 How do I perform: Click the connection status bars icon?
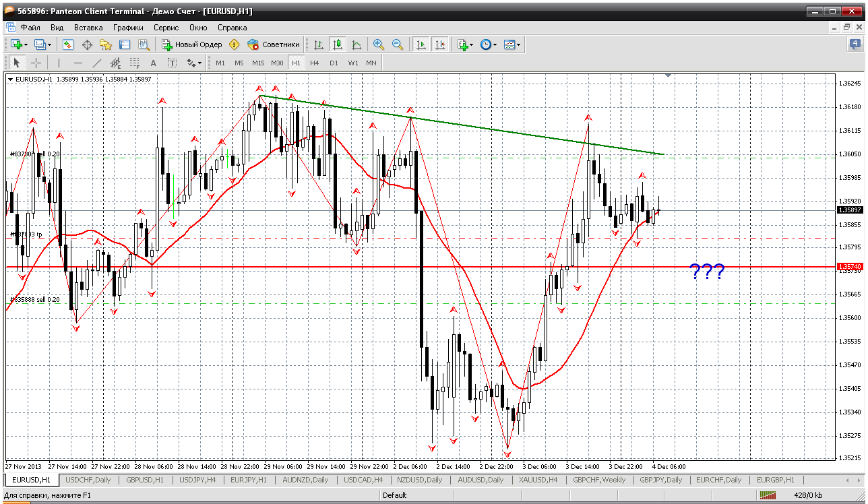click(768, 495)
